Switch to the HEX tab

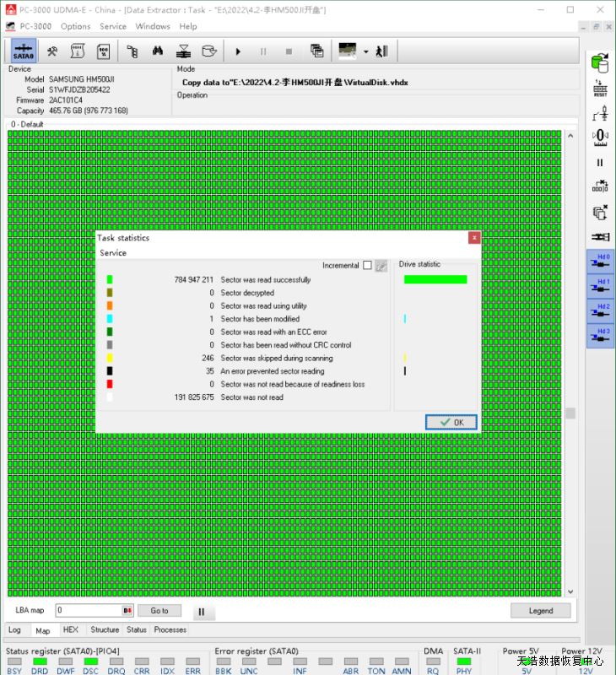click(x=71, y=629)
